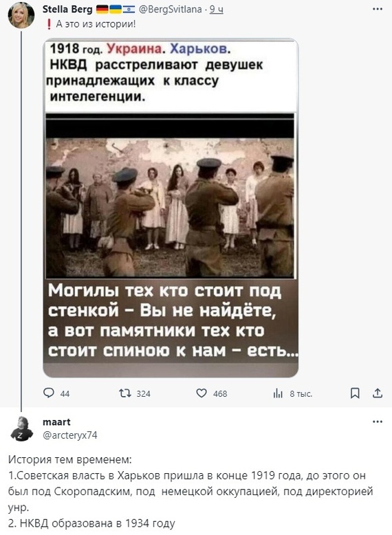Screen dimensions: 392x535
Task: Enlarge the attached execution photo image
Action: click(x=171, y=208)
